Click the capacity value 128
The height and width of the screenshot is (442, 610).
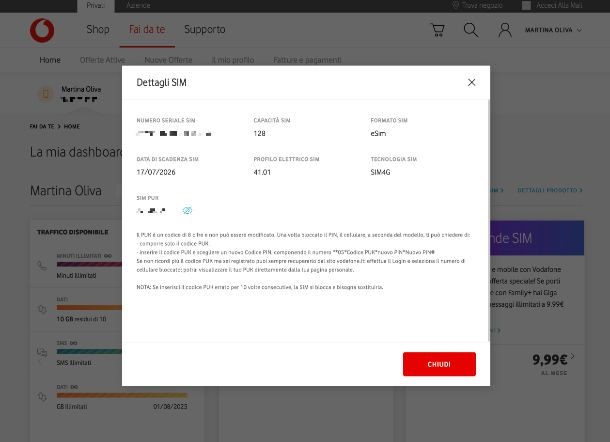(259, 133)
